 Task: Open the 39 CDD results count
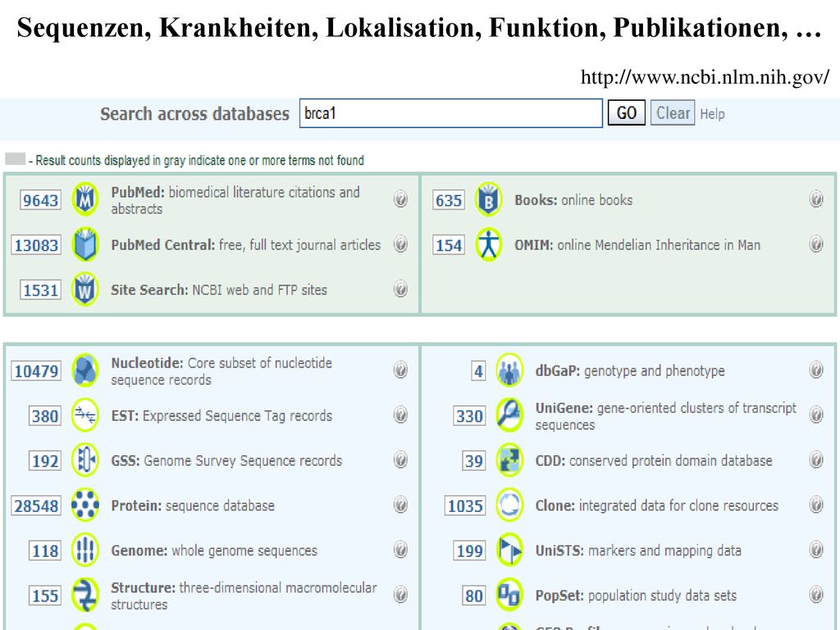(x=474, y=461)
